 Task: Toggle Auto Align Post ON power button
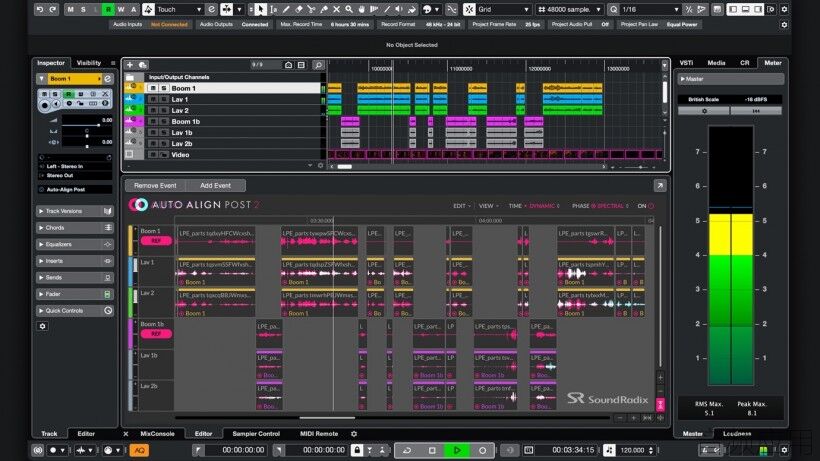click(x=651, y=206)
